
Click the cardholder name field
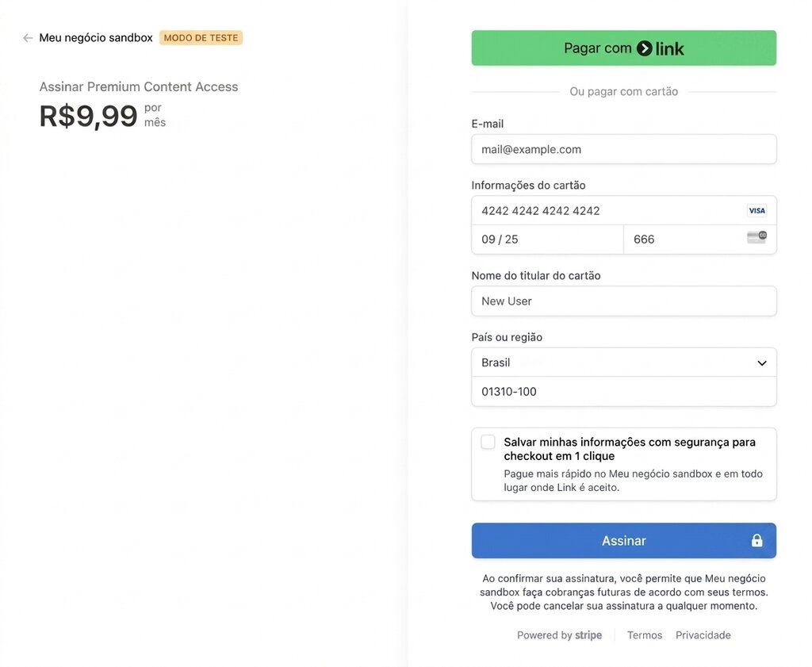tap(623, 301)
